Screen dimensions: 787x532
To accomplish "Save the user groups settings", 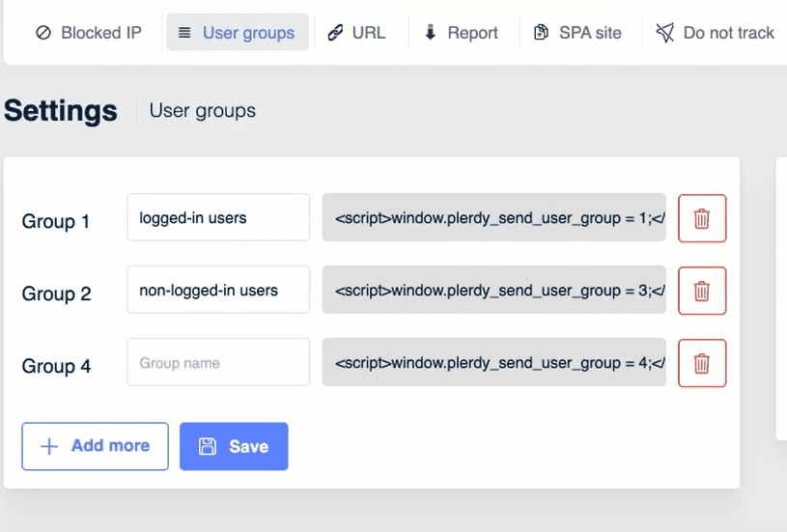I will click(x=234, y=446).
